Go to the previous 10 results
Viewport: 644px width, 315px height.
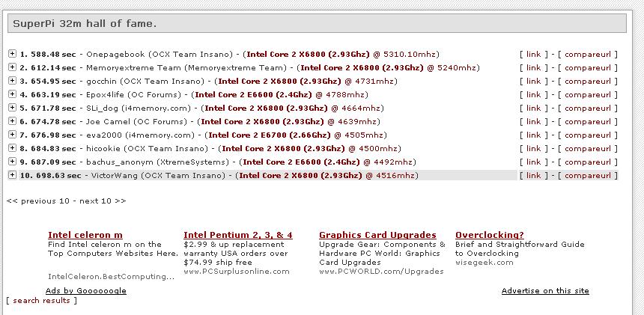[37, 201]
